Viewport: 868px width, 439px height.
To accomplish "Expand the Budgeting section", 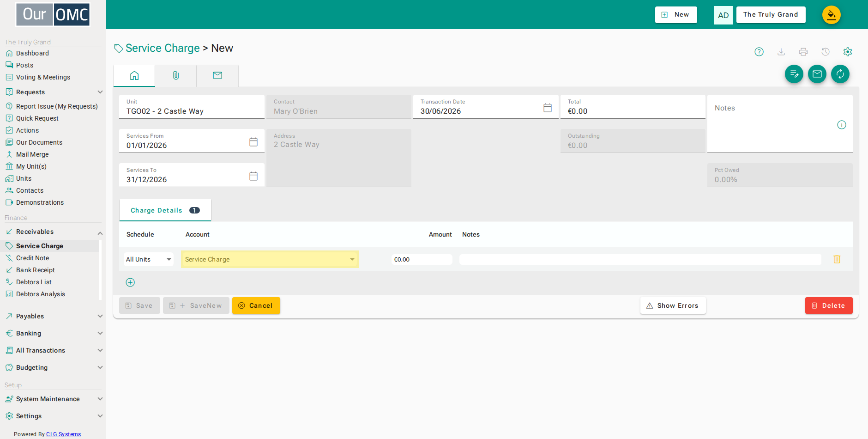I will pos(54,367).
